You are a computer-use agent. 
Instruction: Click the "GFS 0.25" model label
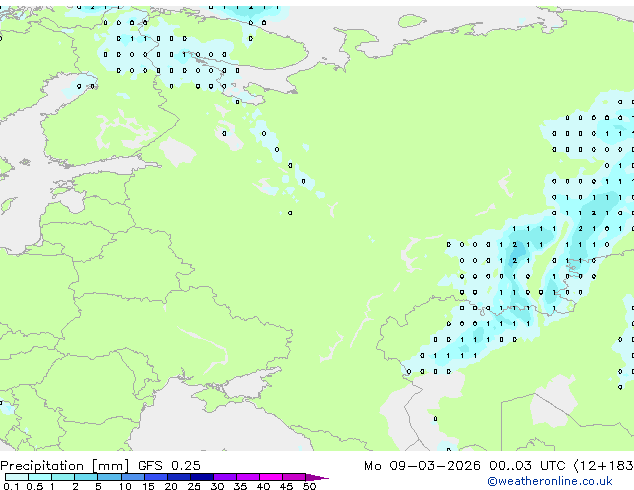tap(169, 466)
